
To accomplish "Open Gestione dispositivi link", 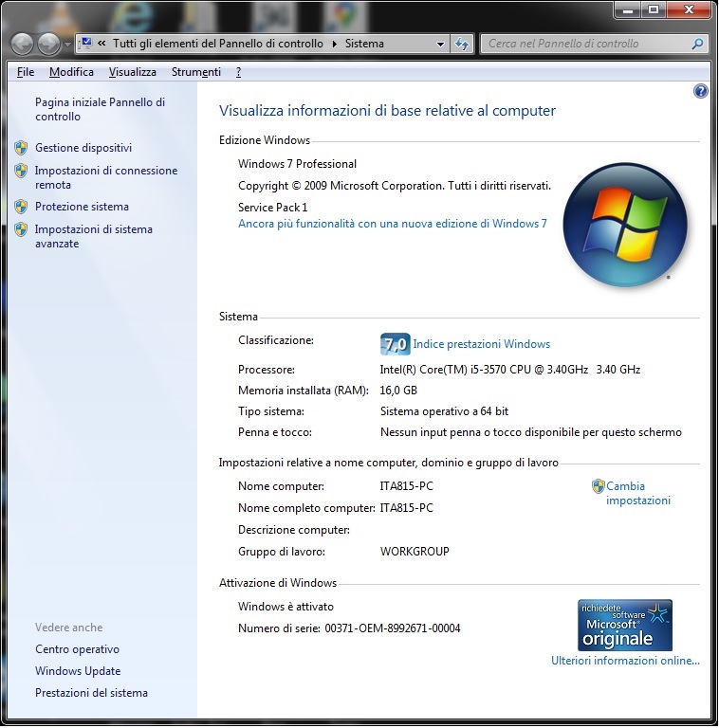I will 83,148.
